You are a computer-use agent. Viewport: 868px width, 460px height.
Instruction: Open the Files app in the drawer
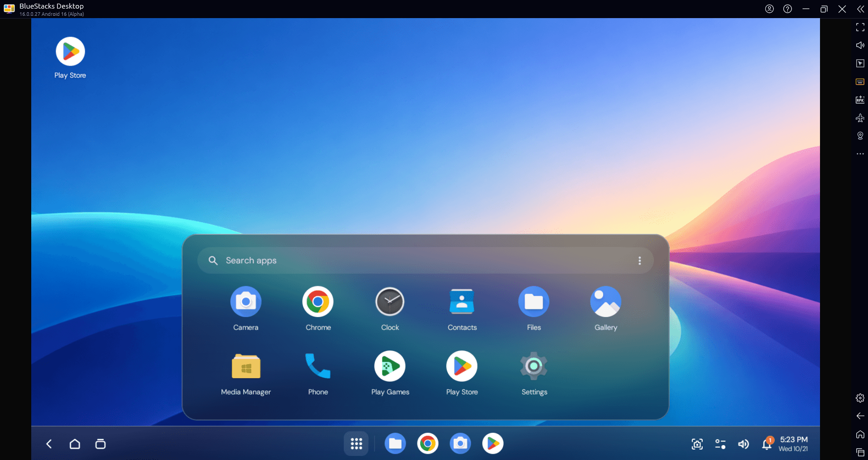(534, 302)
